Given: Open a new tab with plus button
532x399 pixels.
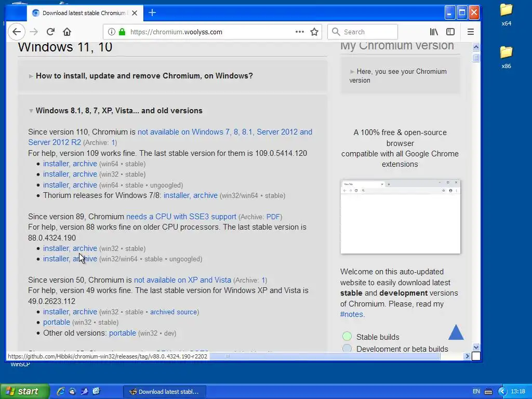Looking at the screenshot, I should point(152,13).
